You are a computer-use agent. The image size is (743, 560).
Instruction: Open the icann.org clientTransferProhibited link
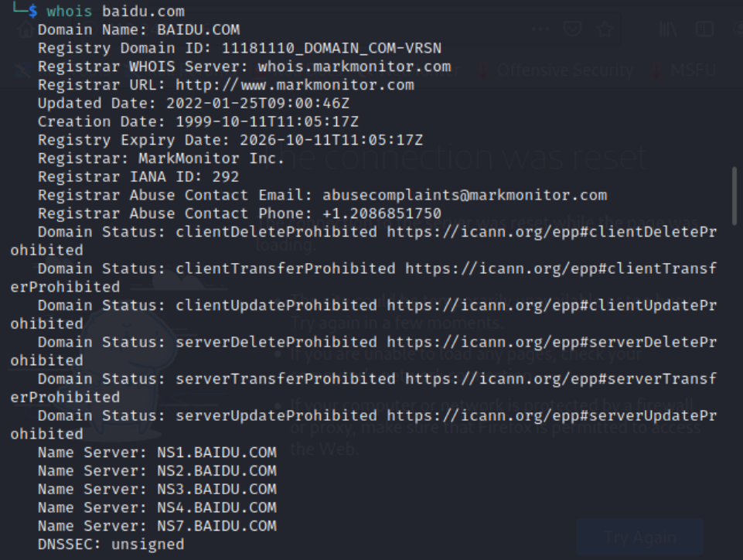point(561,268)
